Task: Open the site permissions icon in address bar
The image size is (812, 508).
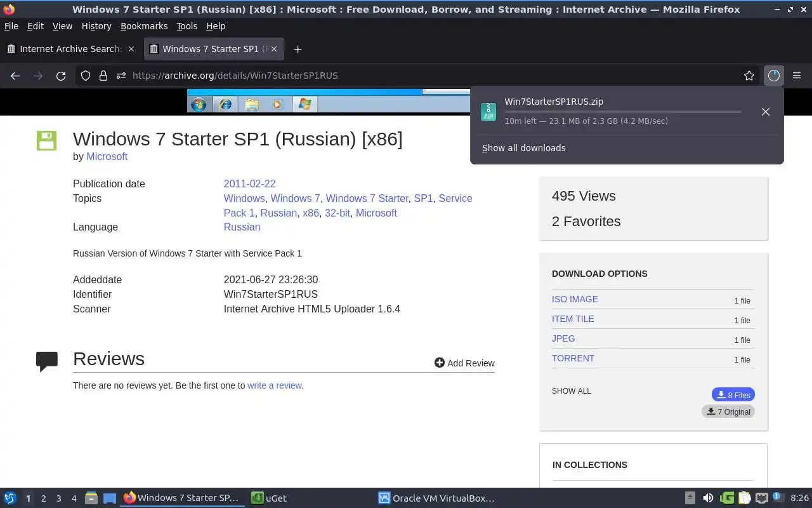Action: coord(121,76)
